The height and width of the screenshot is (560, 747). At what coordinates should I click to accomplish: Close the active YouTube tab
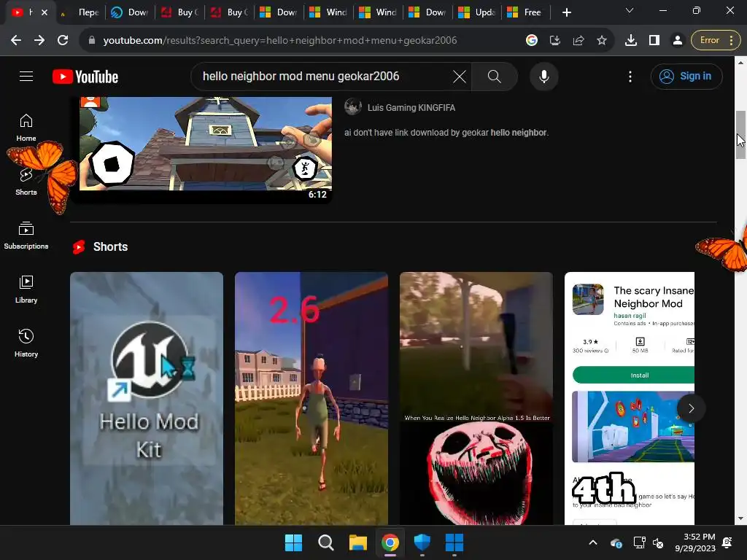pyautogui.click(x=44, y=12)
